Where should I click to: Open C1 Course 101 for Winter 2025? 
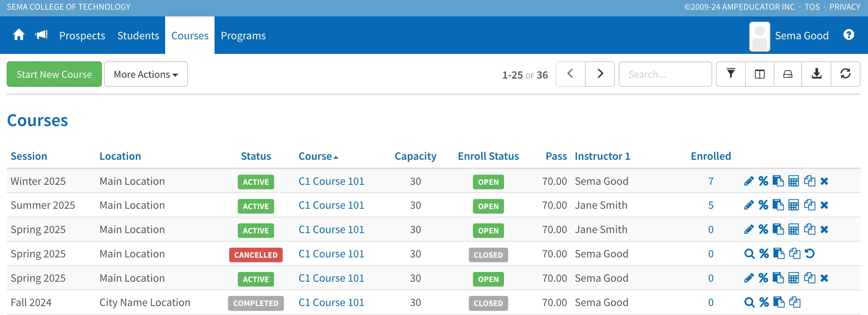(x=331, y=181)
